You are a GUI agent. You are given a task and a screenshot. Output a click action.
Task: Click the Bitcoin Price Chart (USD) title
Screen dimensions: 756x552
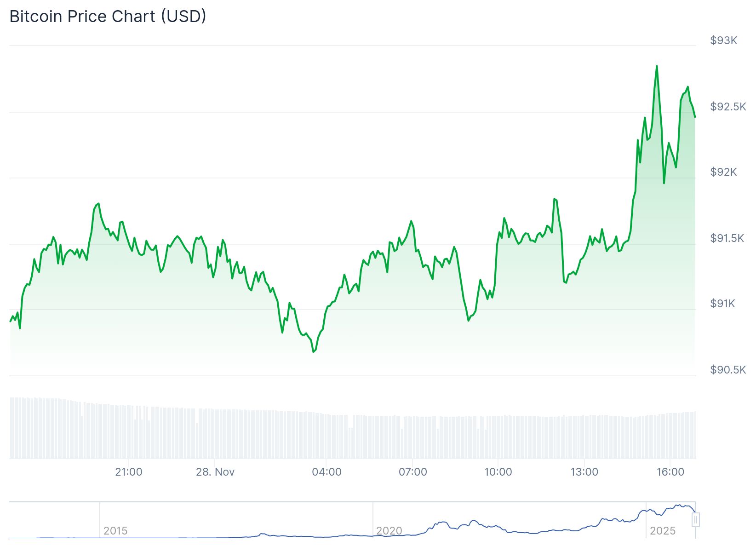point(108,17)
